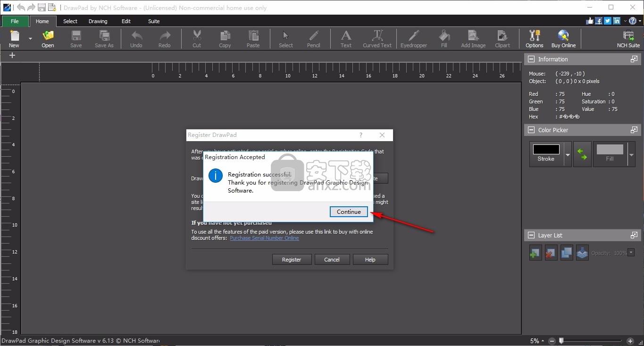Swap stroke and fill colors
The image size is (644, 346).
[x=582, y=154]
